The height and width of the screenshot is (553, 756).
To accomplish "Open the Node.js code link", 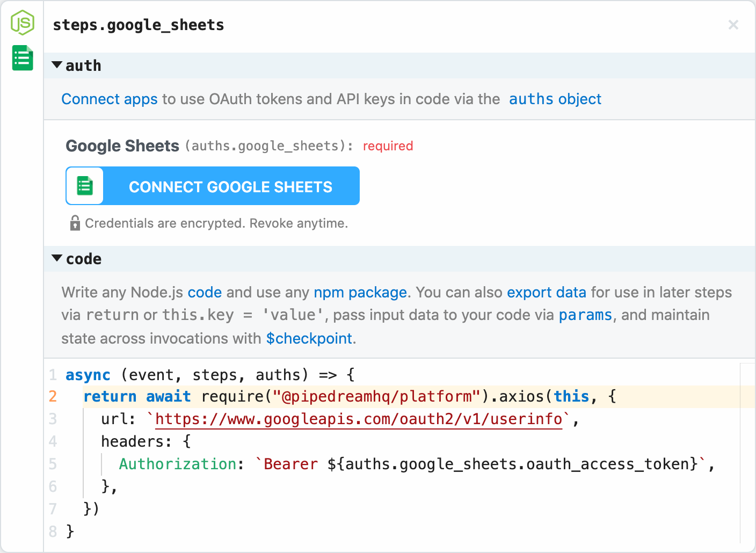I will pyautogui.click(x=205, y=293).
